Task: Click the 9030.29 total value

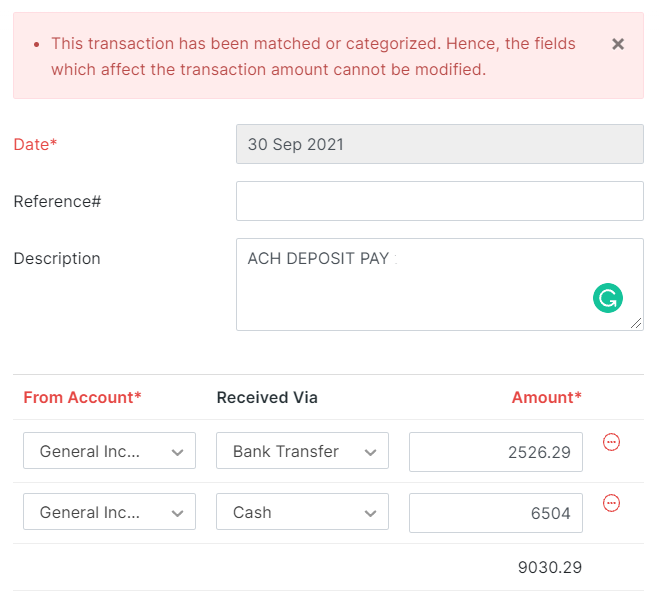Action: (550, 567)
